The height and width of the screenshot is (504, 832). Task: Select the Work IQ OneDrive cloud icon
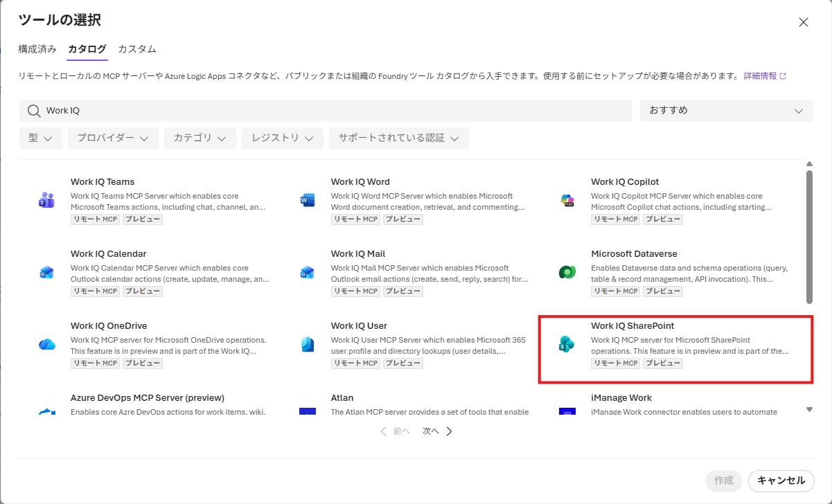[x=46, y=344]
